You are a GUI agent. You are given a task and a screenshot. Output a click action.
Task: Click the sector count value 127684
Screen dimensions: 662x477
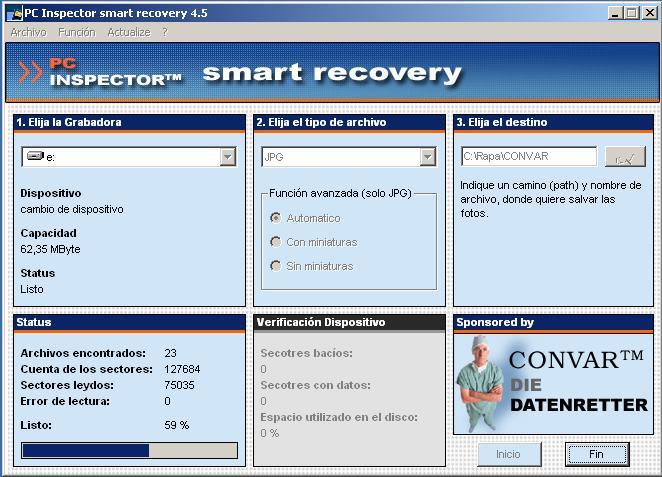point(182,369)
